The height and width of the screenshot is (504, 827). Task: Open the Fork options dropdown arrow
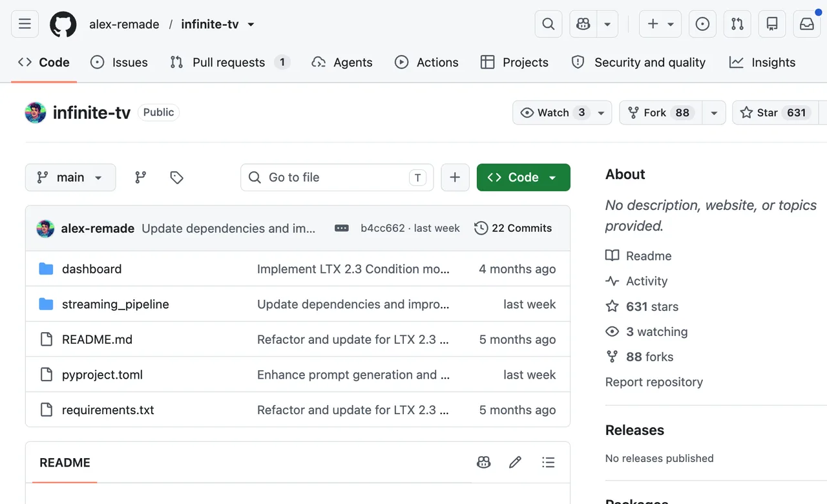click(714, 112)
